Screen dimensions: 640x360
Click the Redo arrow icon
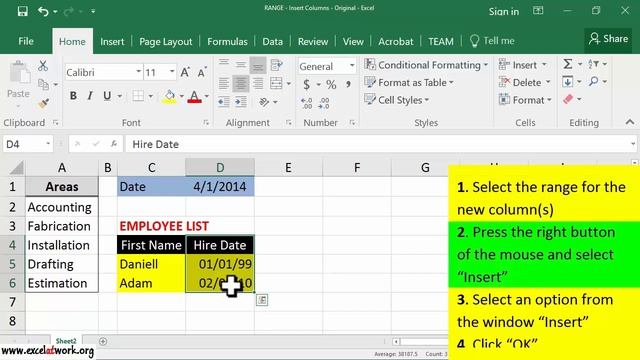point(68,11)
